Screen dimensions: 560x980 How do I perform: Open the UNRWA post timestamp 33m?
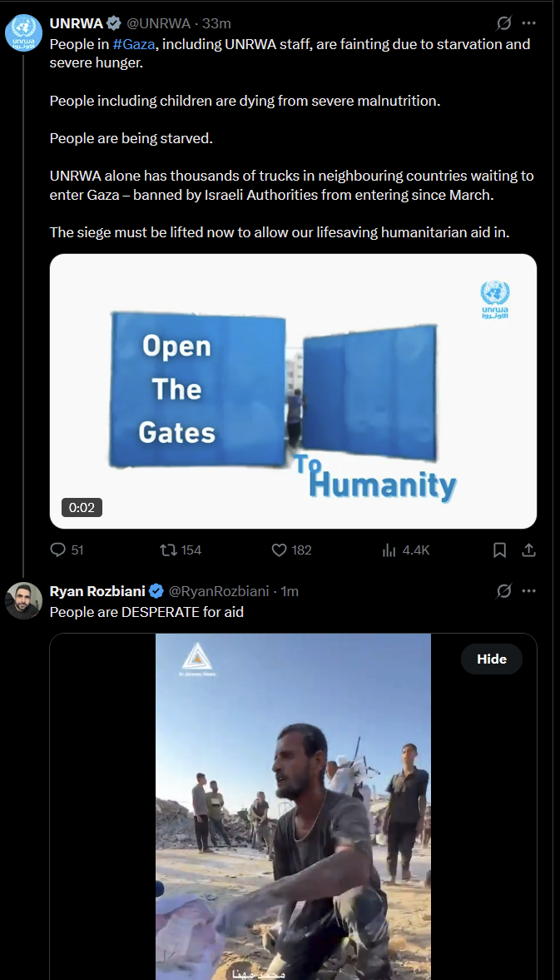216,23
